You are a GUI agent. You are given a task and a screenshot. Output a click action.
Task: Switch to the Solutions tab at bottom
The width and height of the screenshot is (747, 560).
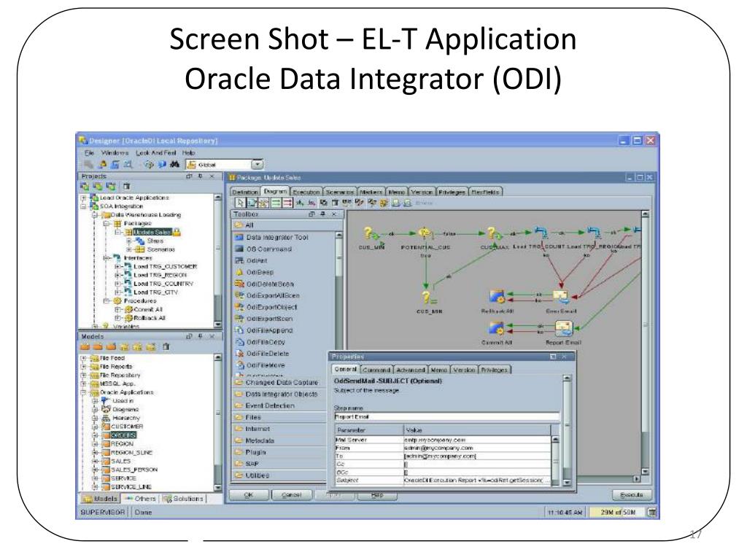pyautogui.click(x=183, y=499)
